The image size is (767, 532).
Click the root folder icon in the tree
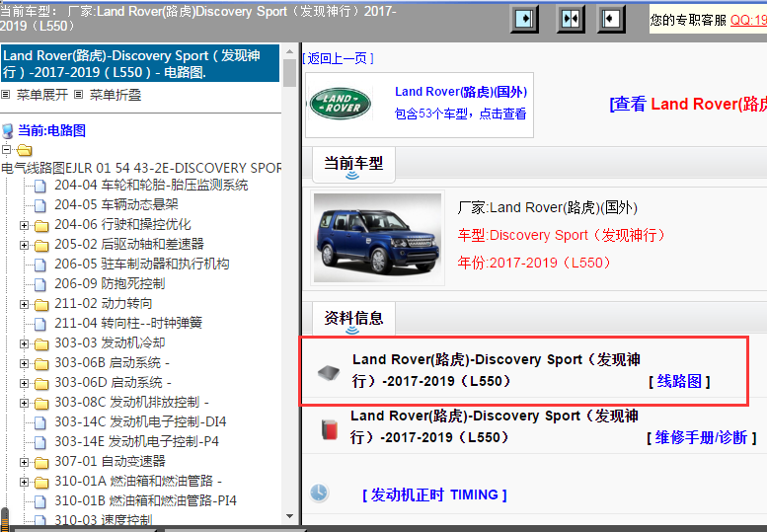(25, 150)
